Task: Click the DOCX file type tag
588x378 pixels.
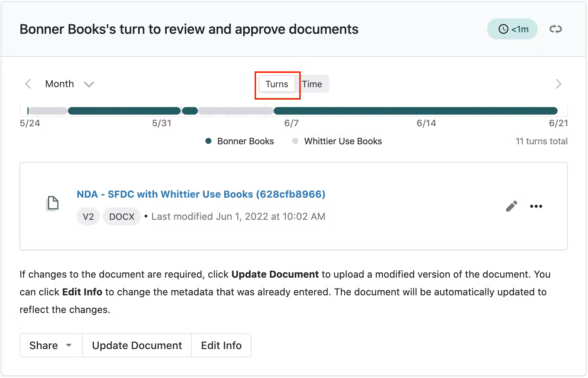Action: [x=122, y=217]
